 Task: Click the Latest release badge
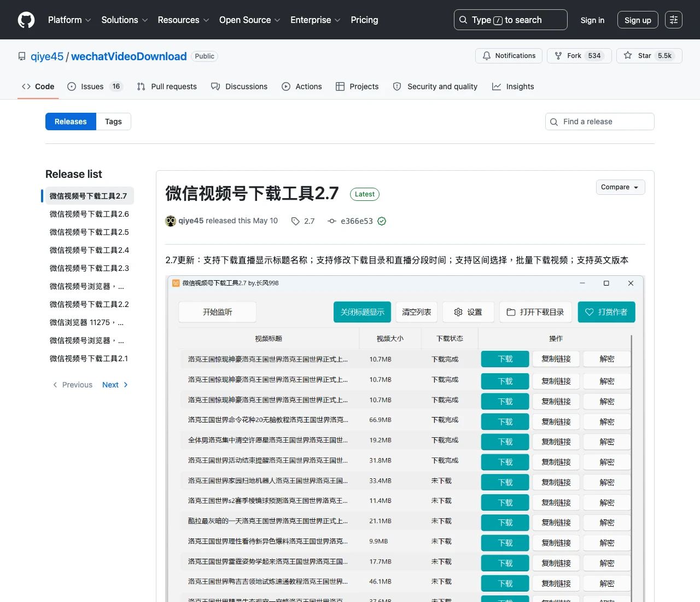tap(365, 194)
